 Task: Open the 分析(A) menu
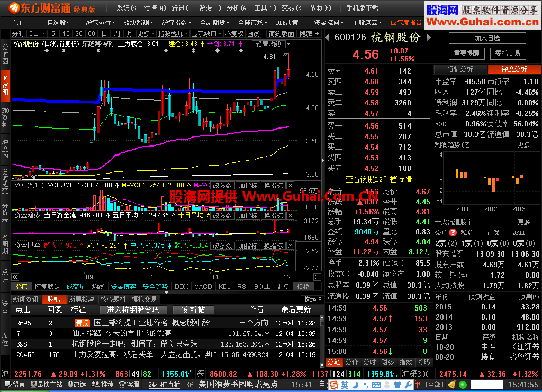point(236,8)
